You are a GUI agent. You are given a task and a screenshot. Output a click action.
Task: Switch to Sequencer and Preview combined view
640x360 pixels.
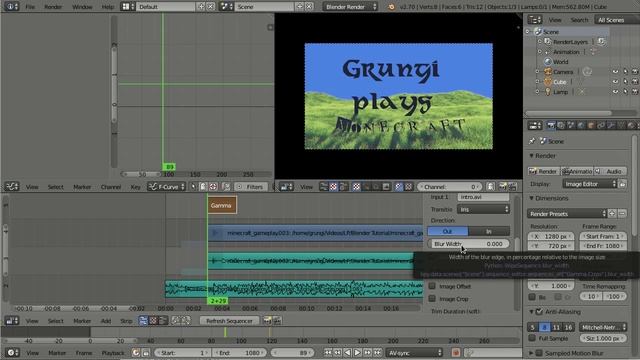(163, 321)
